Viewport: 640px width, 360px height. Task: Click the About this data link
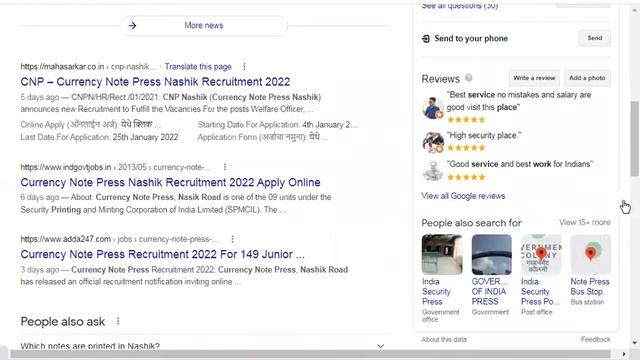(444, 340)
